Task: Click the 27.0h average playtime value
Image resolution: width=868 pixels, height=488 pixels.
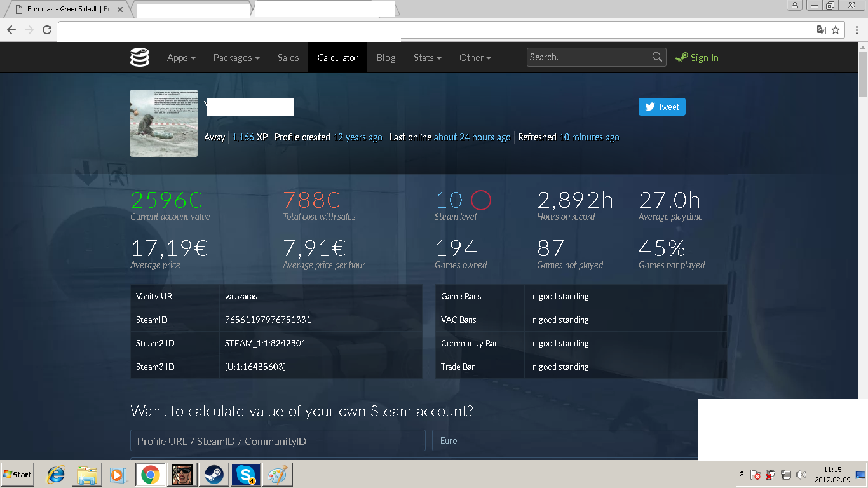Action: (x=669, y=200)
